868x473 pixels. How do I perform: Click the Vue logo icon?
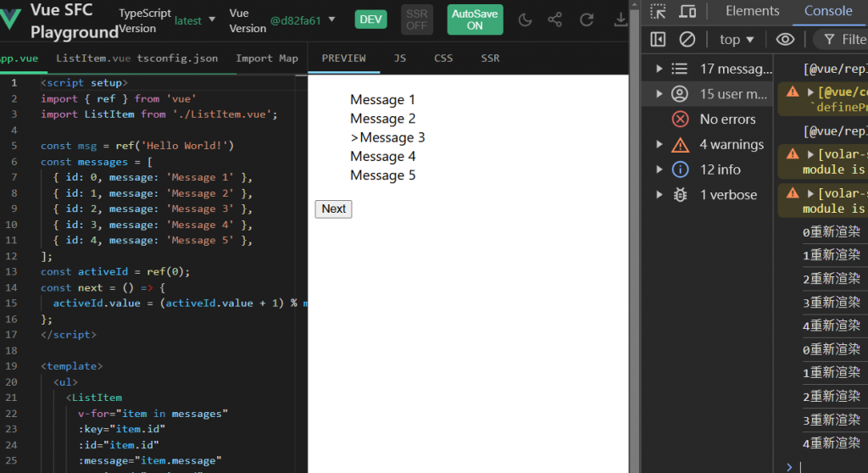pyautogui.click(x=10, y=19)
